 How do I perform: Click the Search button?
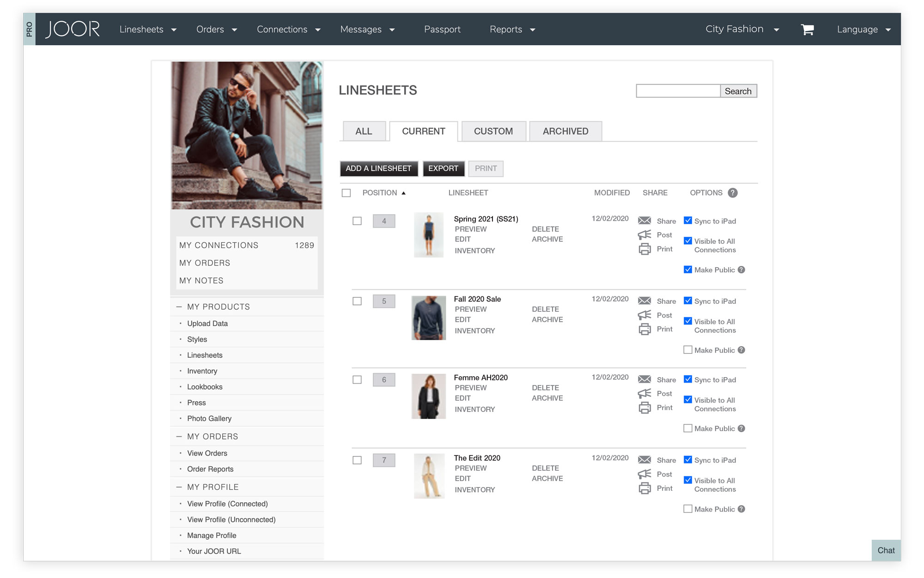(738, 91)
